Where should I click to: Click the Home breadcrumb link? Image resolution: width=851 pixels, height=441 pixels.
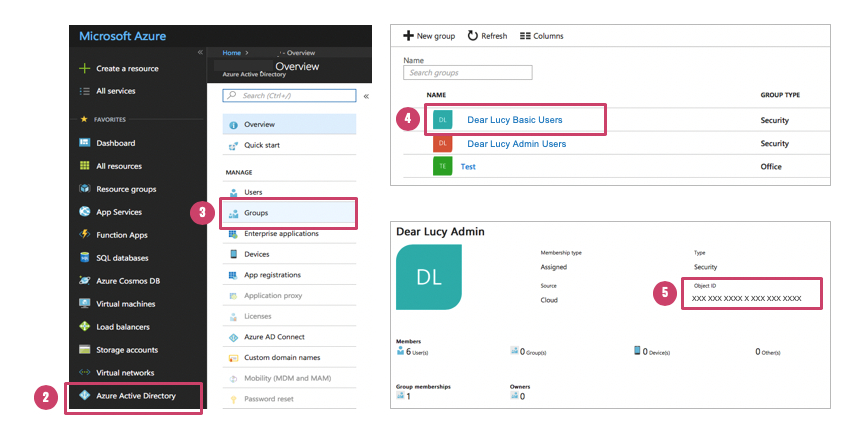232,52
